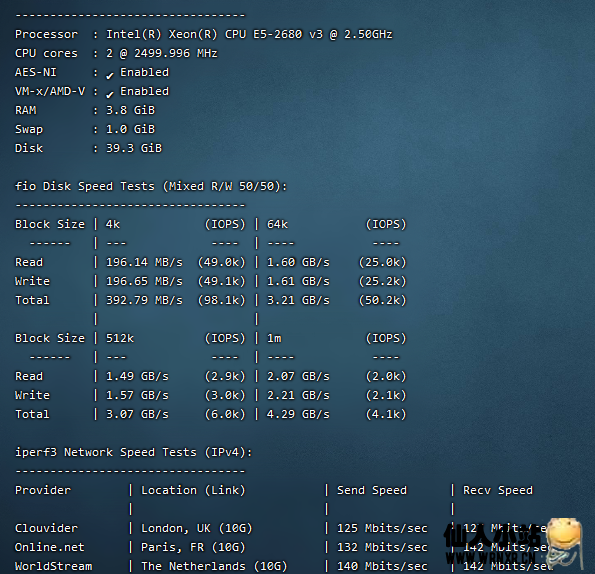Click the '64k' block size column header

coord(277,224)
